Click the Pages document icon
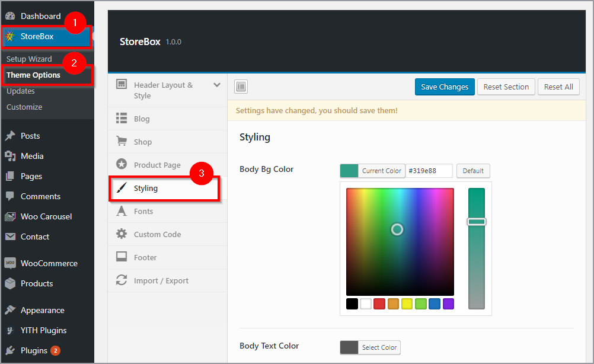This screenshot has height=364, width=594. (10, 176)
